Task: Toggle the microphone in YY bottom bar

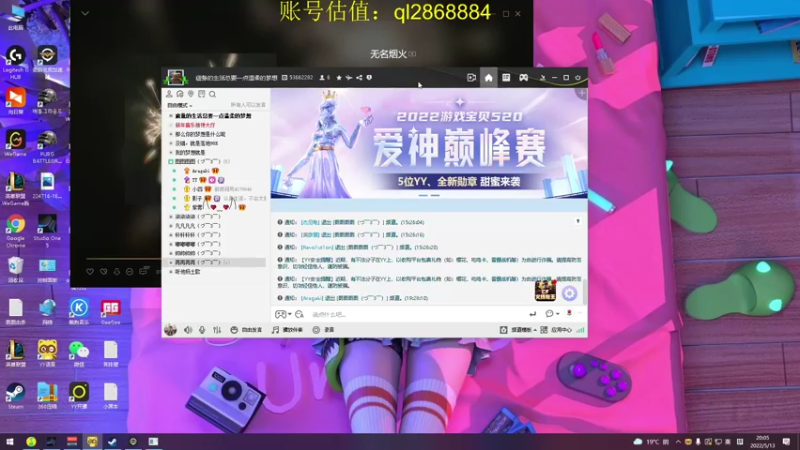Action: [x=202, y=330]
